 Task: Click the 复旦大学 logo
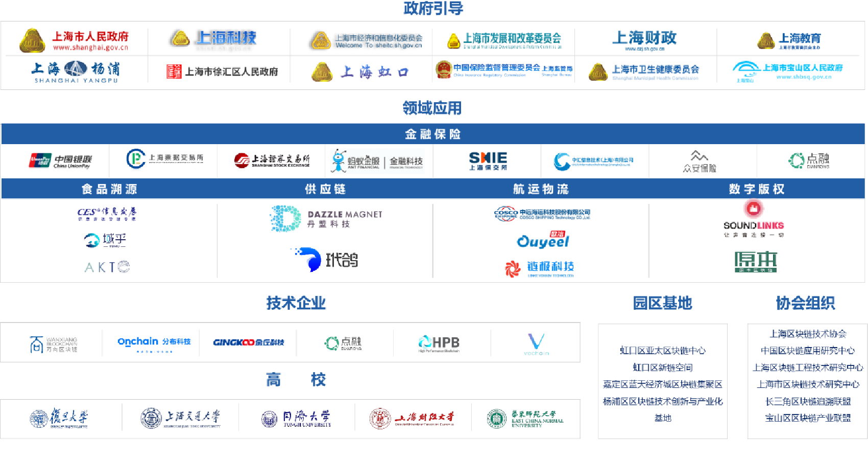click(x=59, y=418)
